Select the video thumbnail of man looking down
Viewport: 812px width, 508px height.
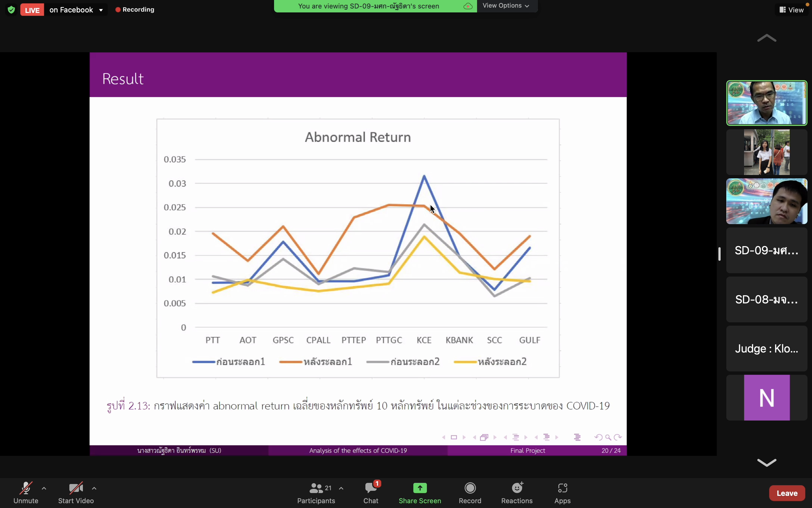[767, 201]
